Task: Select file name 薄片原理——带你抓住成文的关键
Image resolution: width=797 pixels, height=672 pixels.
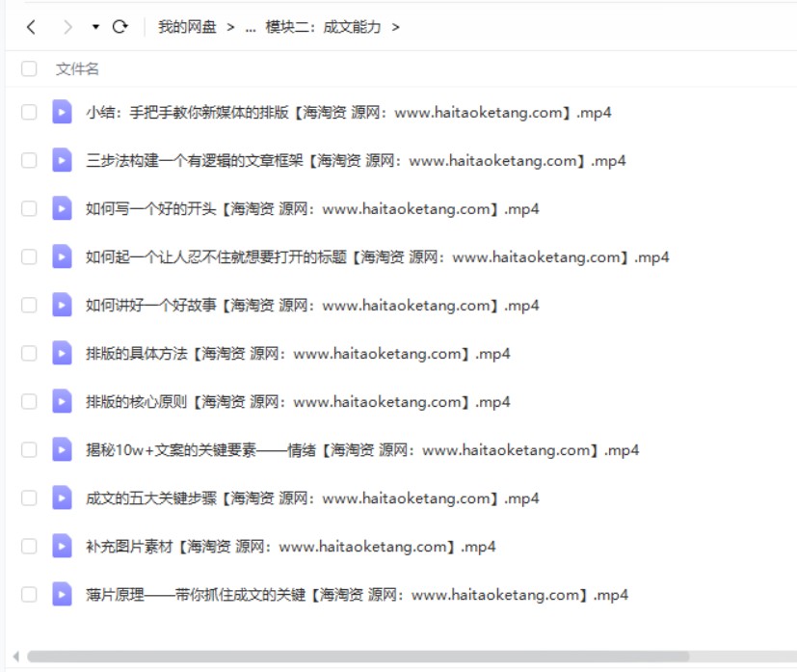Action: [357, 595]
